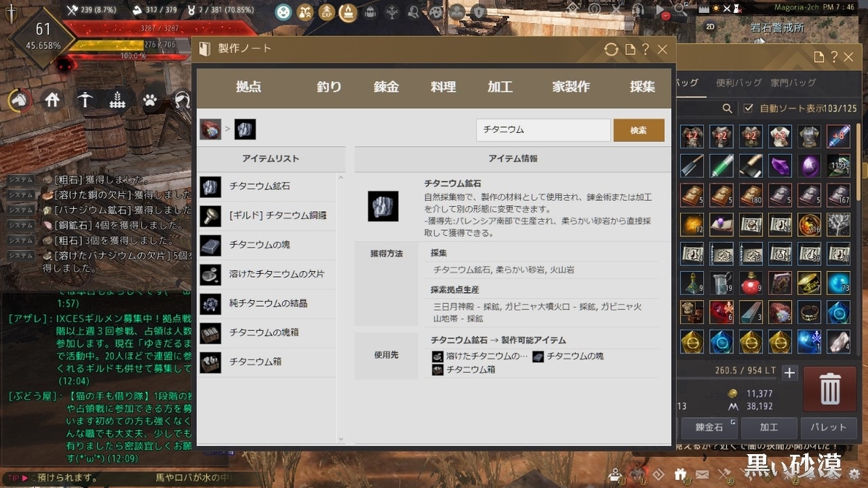
Task: Click the refresh icon in 製作ノート header
Action: point(611,50)
